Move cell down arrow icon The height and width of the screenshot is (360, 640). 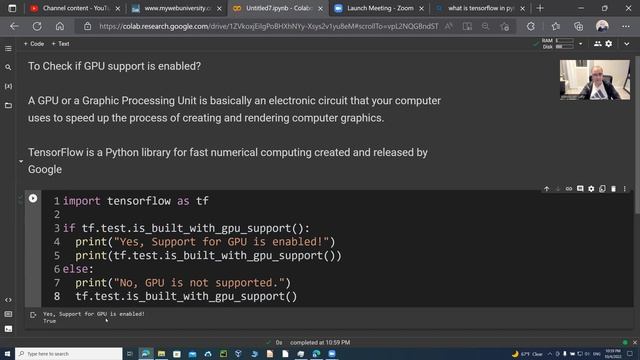pos(558,189)
